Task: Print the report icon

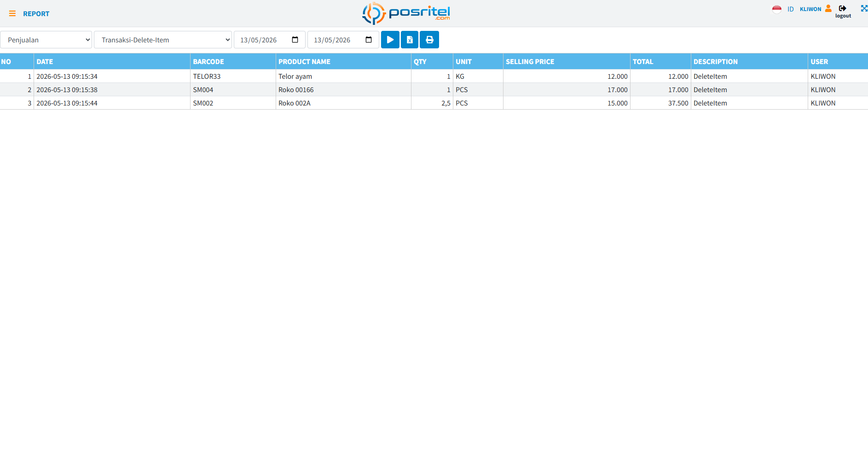Action: (429, 40)
